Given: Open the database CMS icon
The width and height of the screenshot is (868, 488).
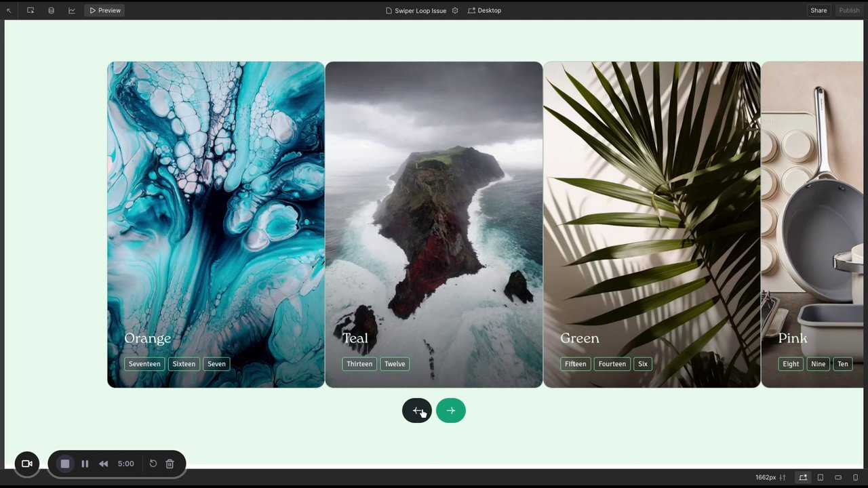Looking at the screenshot, I should point(51,10).
